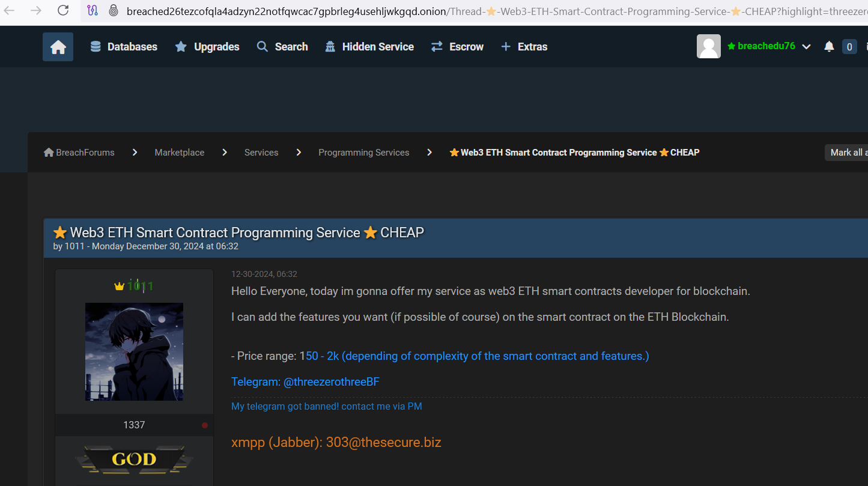The image size is (868, 486).
Task: Open the Hidden Service menu item
Action: point(369,47)
